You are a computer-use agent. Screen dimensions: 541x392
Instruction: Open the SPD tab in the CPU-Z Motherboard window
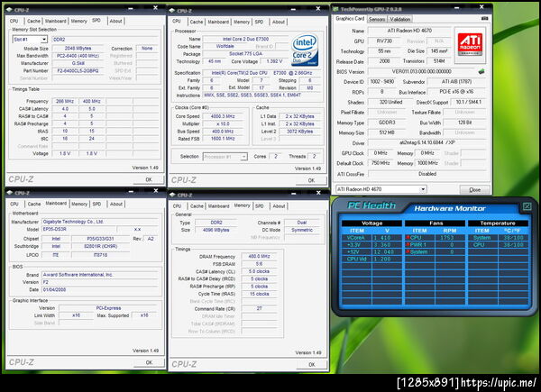coord(97,204)
